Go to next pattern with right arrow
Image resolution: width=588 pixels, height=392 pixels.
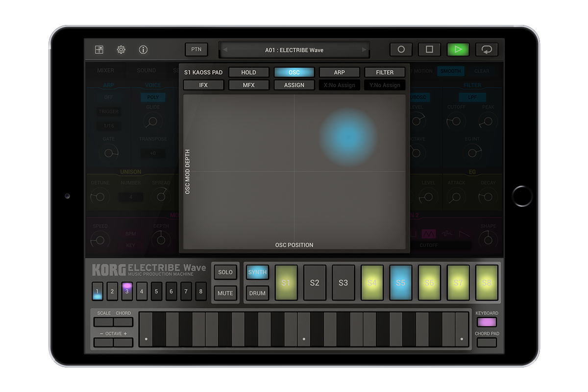tap(364, 49)
